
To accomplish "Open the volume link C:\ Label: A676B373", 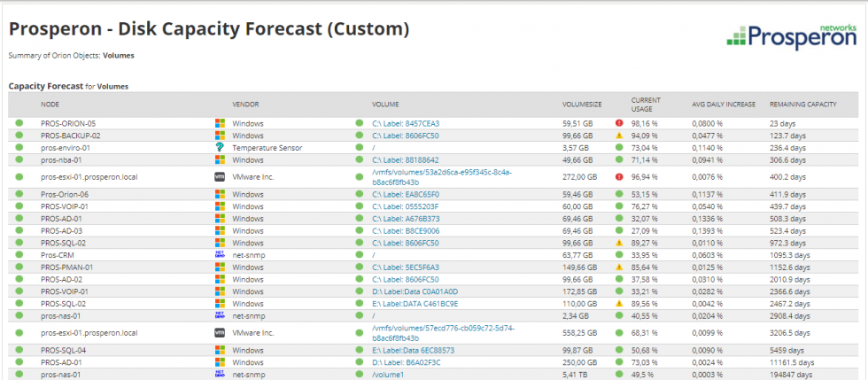I will pos(406,219).
